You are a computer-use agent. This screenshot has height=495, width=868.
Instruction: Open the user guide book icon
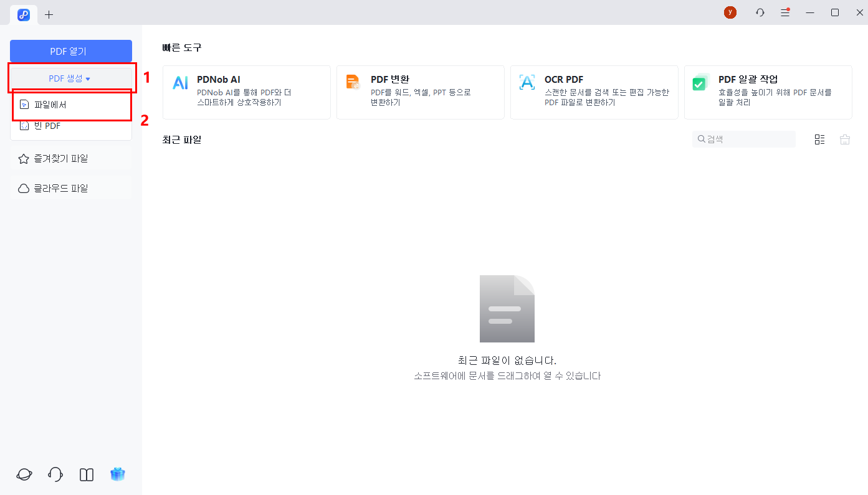[x=86, y=474]
